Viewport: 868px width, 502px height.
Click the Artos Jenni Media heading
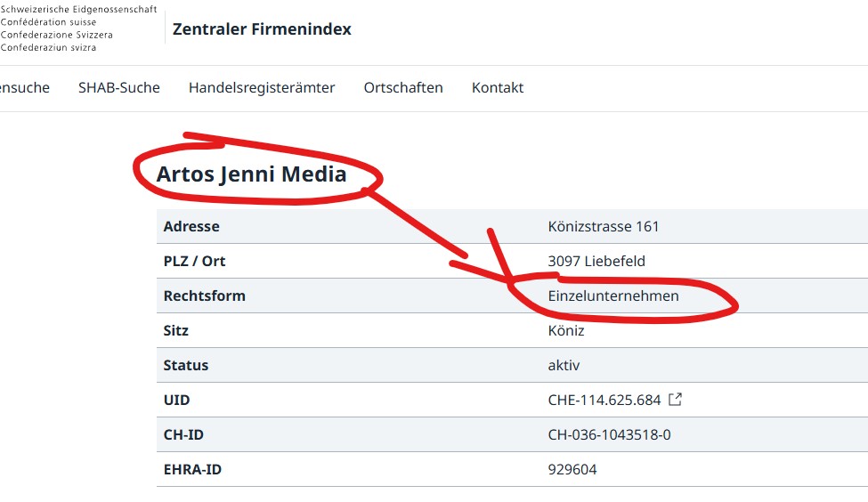(x=251, y=174)
